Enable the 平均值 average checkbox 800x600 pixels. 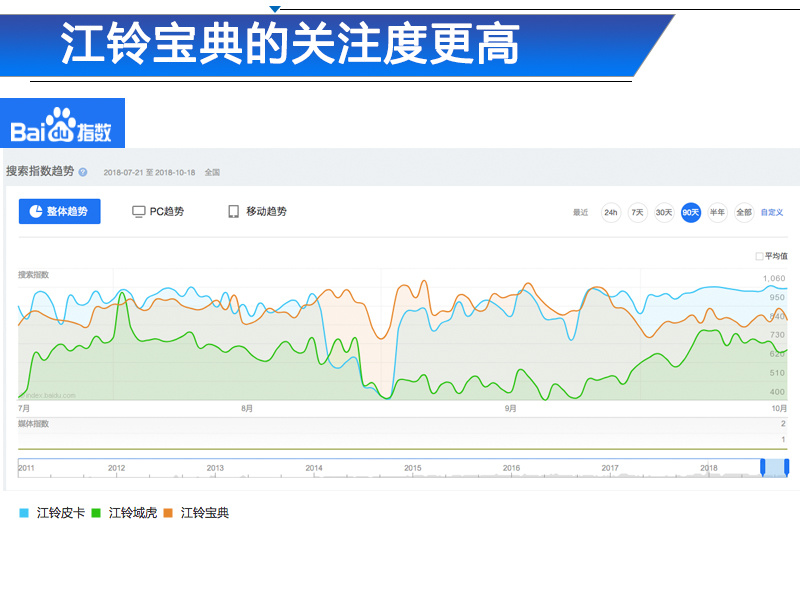tap(759, 256)
